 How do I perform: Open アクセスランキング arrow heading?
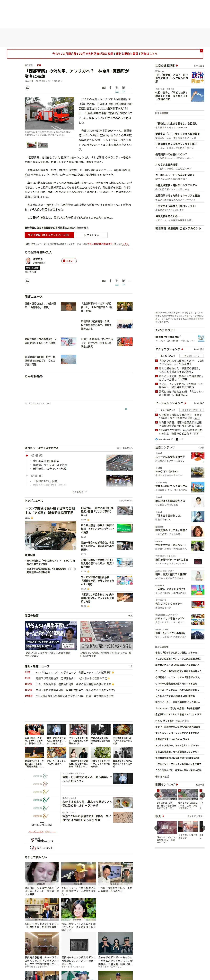pos(169,349)
